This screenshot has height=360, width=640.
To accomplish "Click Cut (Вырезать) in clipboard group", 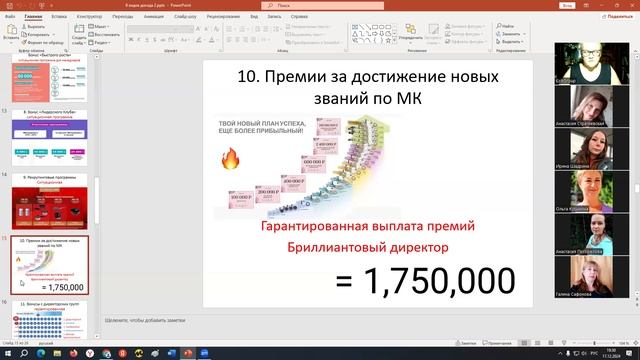I will pyautogui.click(x=33, y=27).
